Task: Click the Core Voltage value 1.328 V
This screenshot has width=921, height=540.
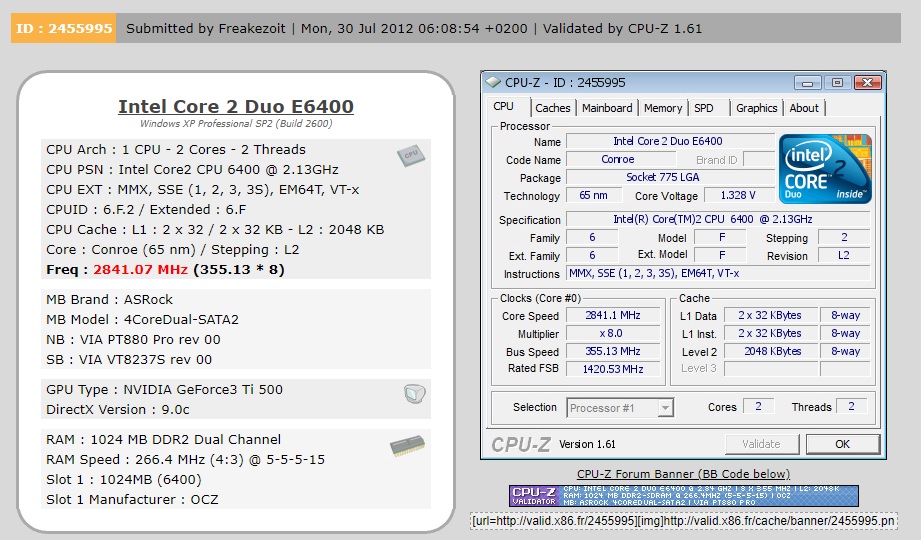Action: tap(738, 195)
